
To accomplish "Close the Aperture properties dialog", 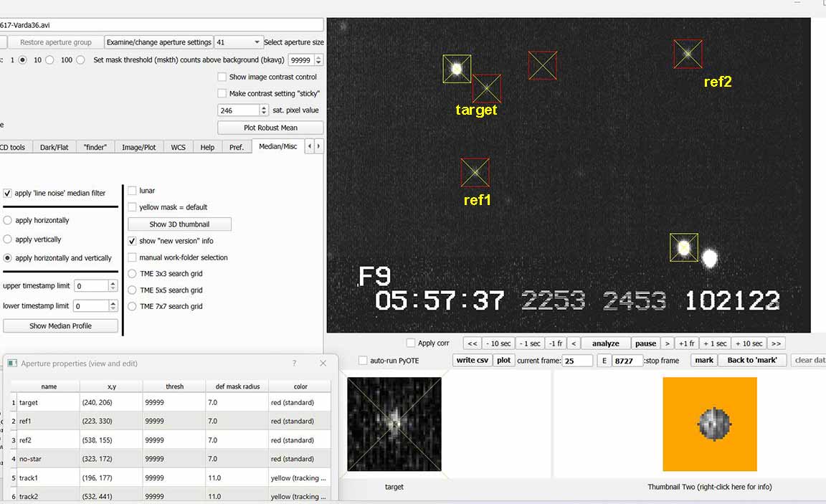I will pyautogui.click(x=323, y=363).
